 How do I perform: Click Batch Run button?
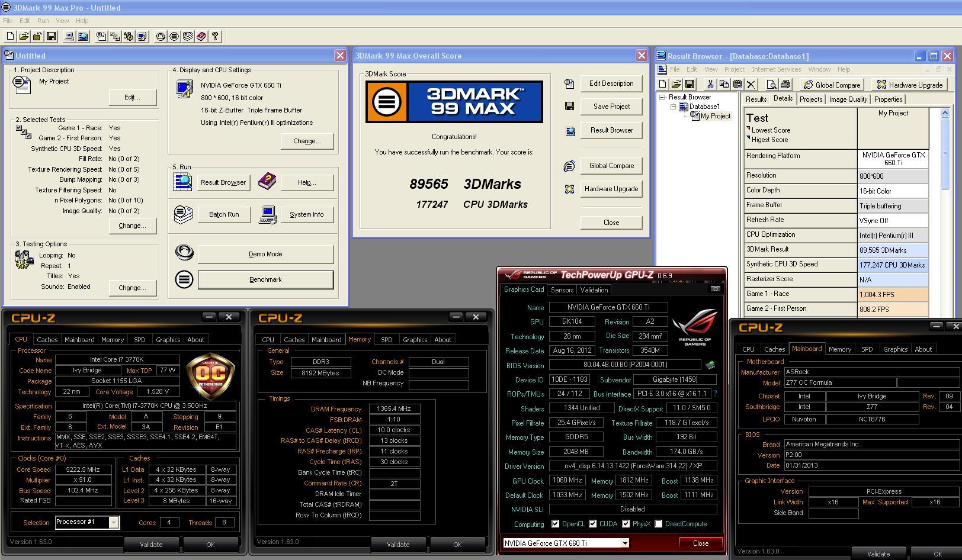[x=224, y=214]
